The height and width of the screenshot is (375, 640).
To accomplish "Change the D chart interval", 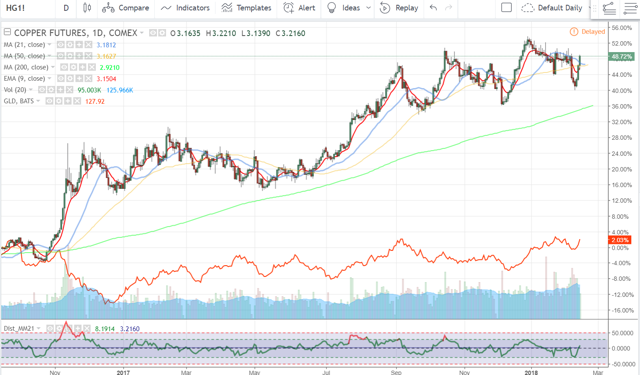I will click(x=66, y=8).
